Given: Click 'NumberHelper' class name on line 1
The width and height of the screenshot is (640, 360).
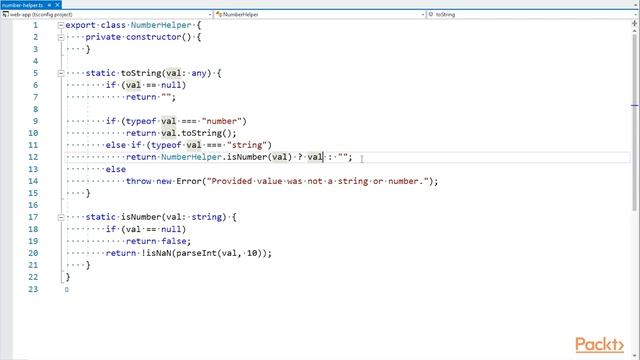Looking at the screenshot, I should (161, 25).
